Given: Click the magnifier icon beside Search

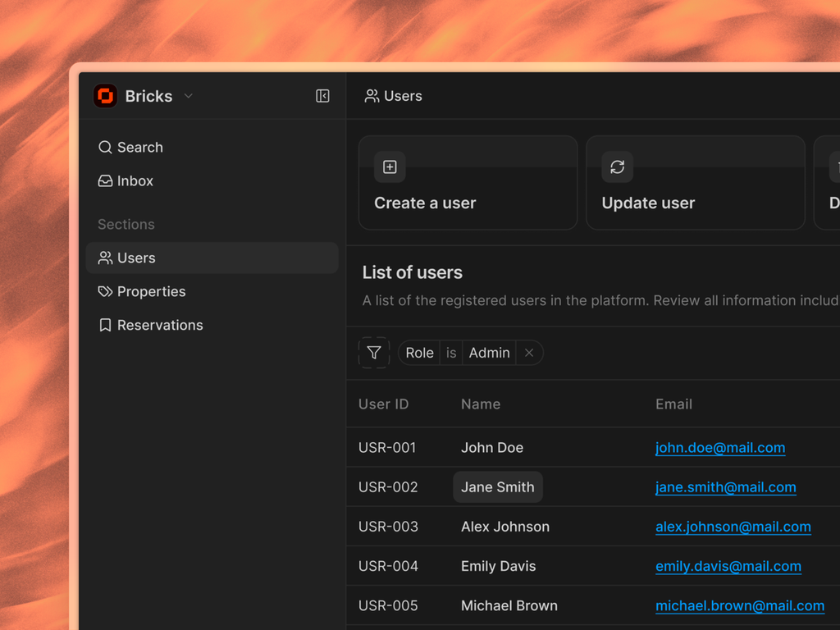Looking at the screenshot, I should tap(105, 148).
